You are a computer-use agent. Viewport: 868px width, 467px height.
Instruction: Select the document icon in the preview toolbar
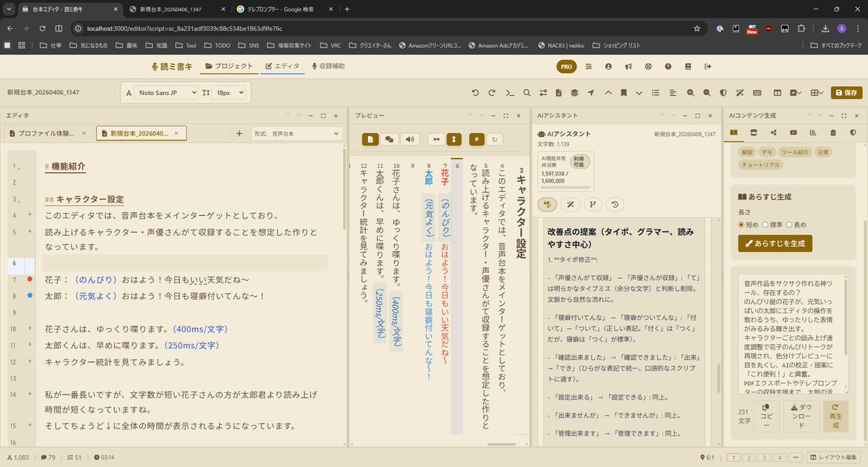[x=370, y=139]
